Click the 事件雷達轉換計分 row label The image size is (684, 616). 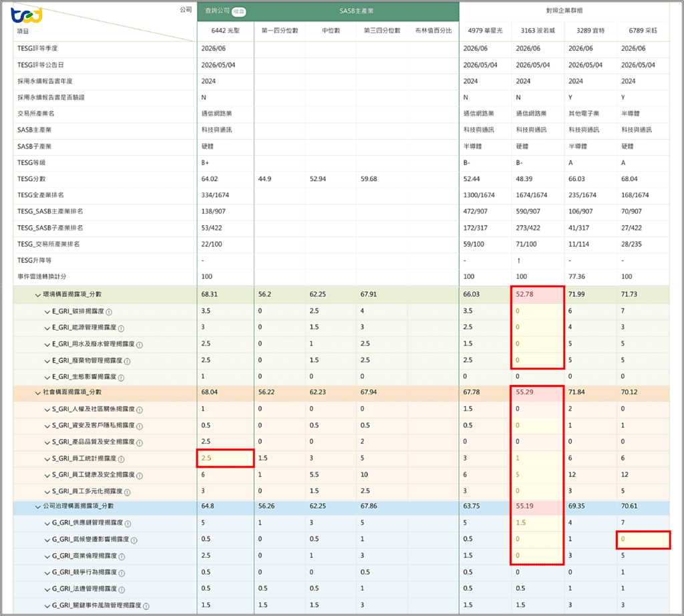pos(42,277)
